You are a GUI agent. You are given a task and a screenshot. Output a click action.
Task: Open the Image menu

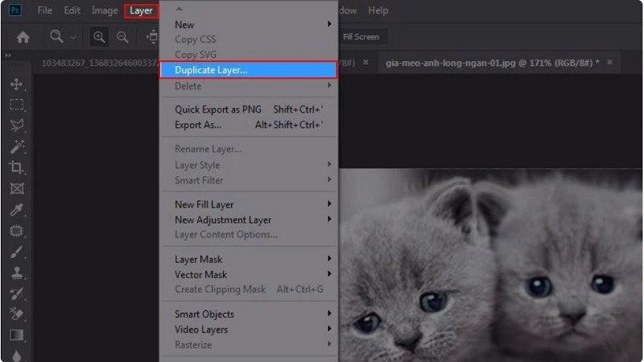[105, 10]
